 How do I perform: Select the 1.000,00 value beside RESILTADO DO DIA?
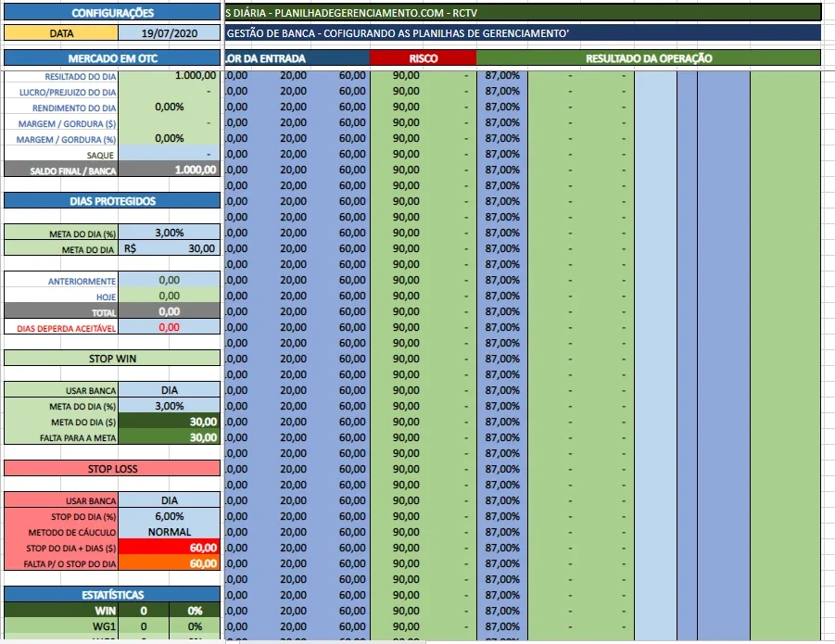170,76
